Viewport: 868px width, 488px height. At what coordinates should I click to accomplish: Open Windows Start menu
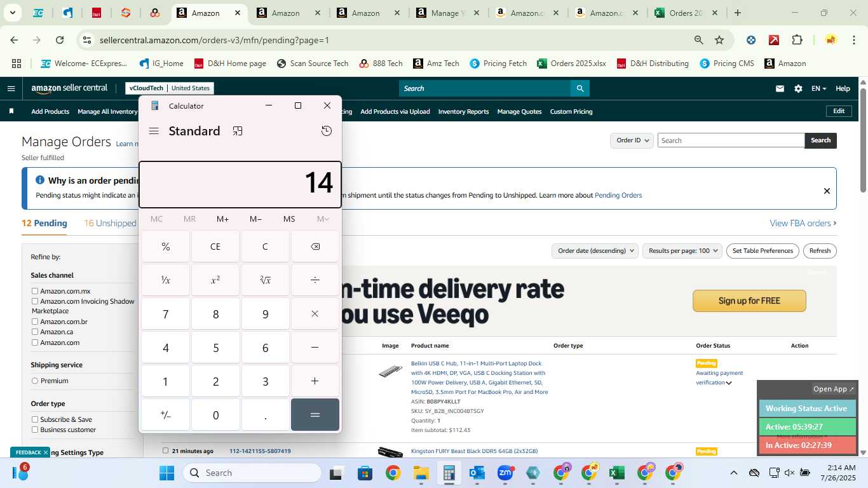pyautogui.click(x=166, y=473)
